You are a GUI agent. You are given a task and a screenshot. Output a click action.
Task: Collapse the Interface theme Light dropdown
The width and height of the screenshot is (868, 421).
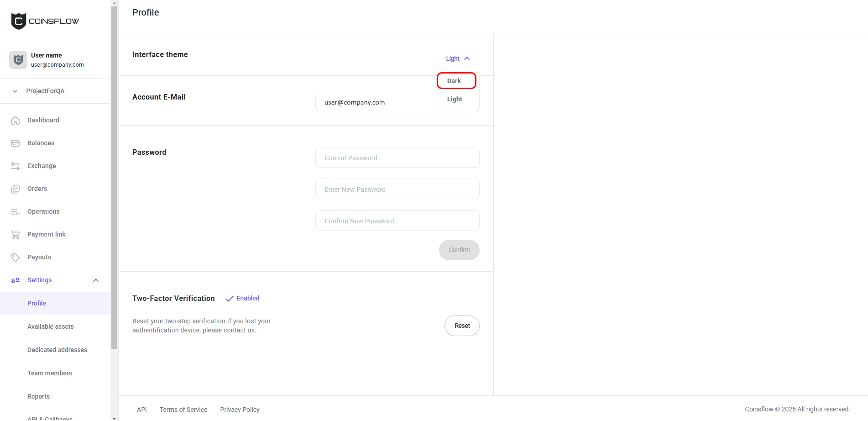(458, 58)
